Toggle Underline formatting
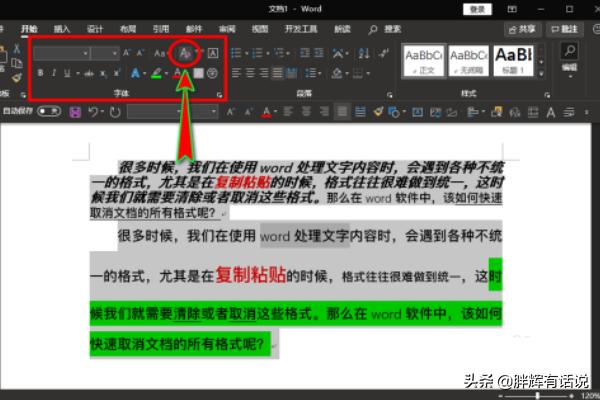Screen dimensions: 600x400 pyautogui.click(x=67, y=73)
